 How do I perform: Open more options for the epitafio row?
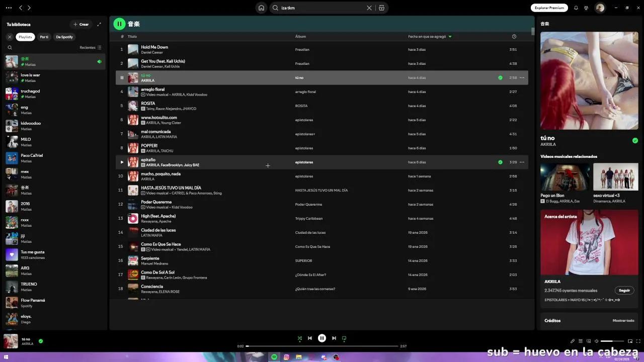click(x=522, y=162)
